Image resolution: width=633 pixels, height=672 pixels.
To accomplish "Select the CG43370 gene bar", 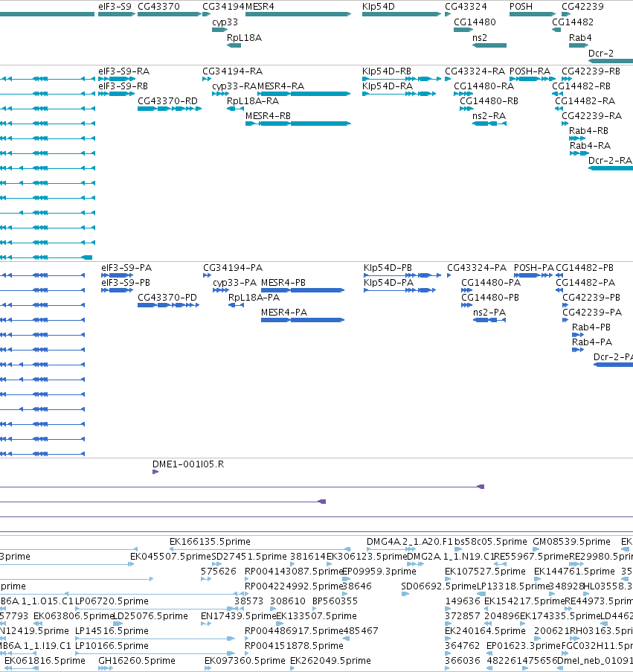I will (170, 14).
